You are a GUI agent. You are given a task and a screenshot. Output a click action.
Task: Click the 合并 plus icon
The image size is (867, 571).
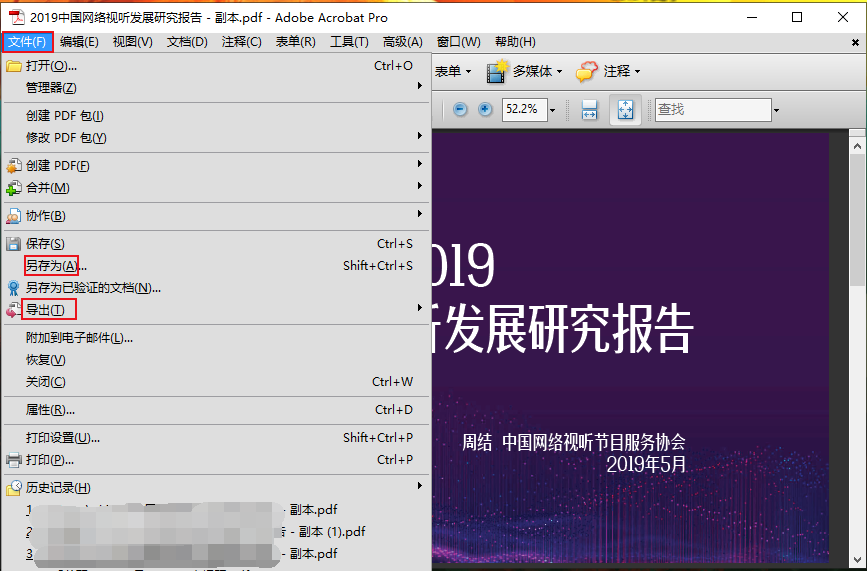(x=14, y=188)
